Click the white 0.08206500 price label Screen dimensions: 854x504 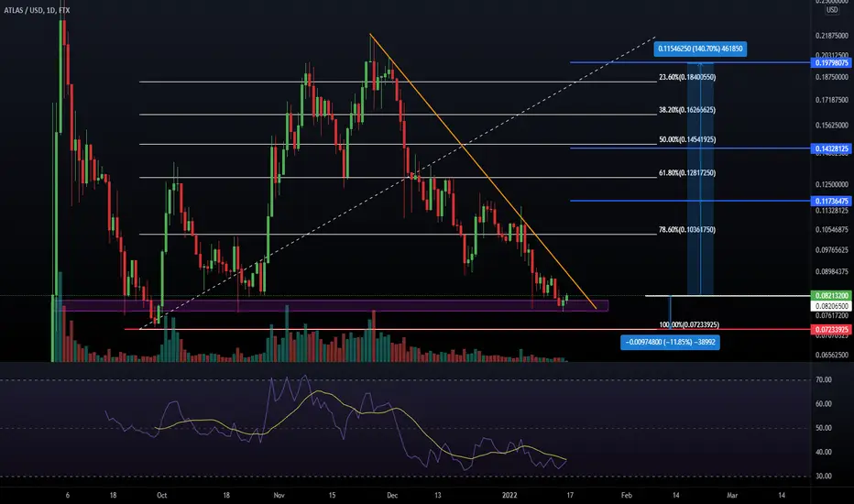pyautogui.click(x=831, y=306)
